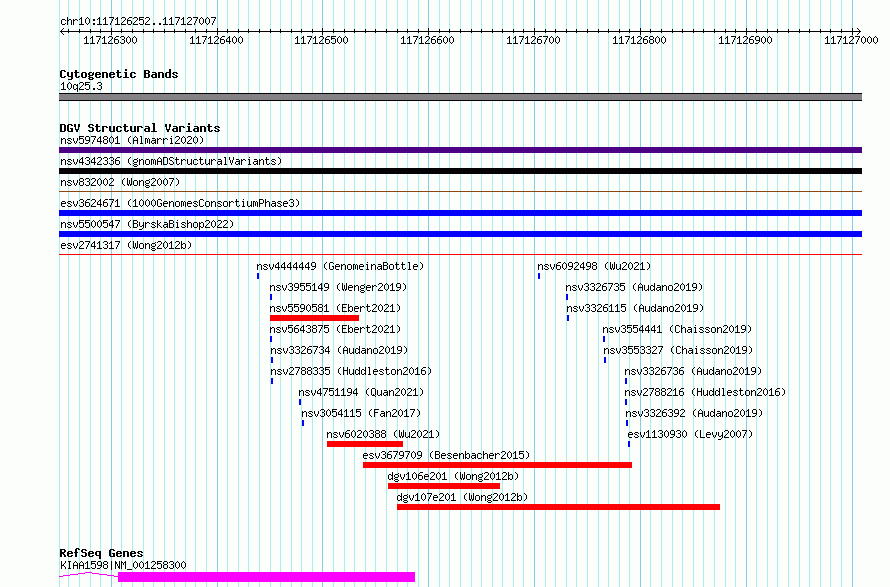Screen dimensions: 890x587
Task: Select nsv3955149 (Wenger2019) label
Action: [x=338, y=287]
